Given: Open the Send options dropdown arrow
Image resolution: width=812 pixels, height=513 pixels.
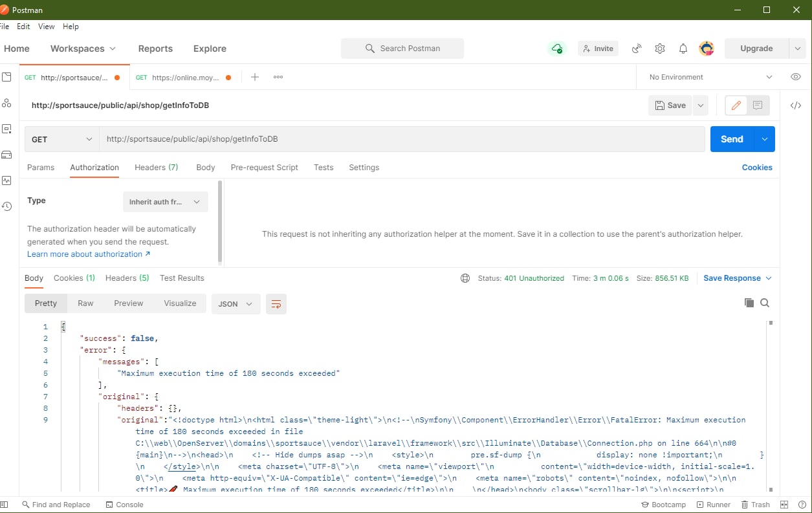Looking at the screenshot, I should pos(765,139).
